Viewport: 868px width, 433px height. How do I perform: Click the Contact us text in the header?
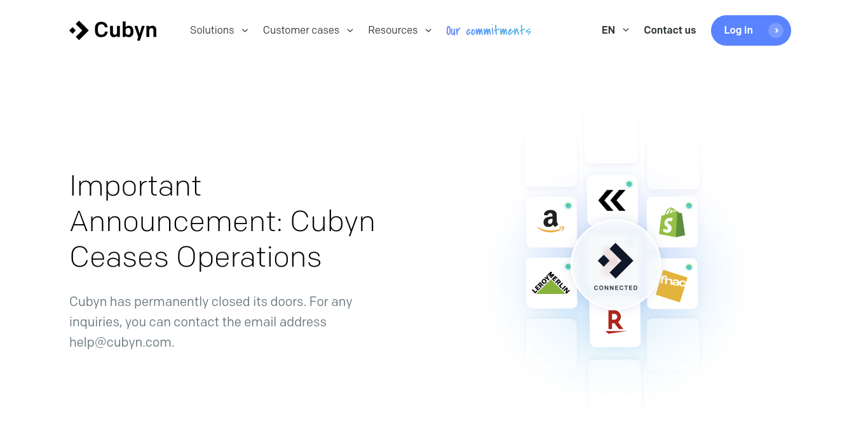point(670,30)
